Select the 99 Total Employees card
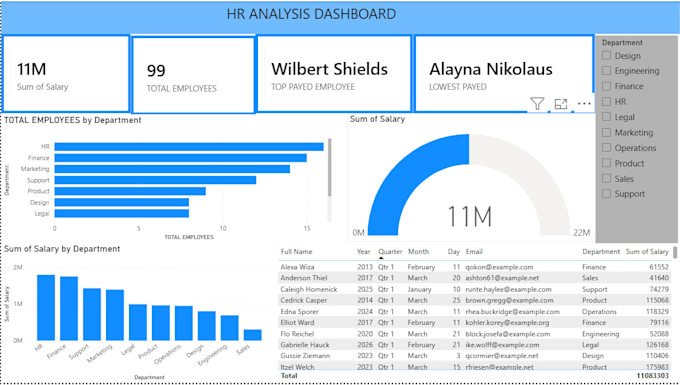680x385 pixels. pyautogui.click(x=193, y=75)
